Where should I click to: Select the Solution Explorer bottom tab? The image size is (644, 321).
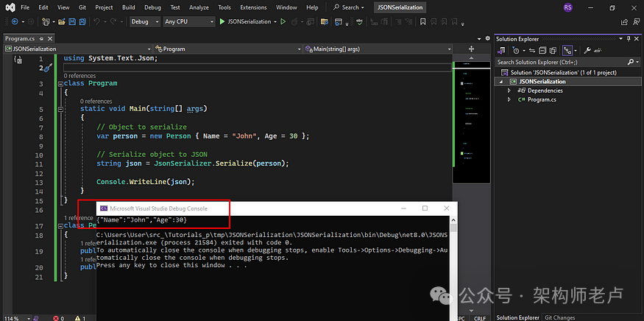pos(517,317)
